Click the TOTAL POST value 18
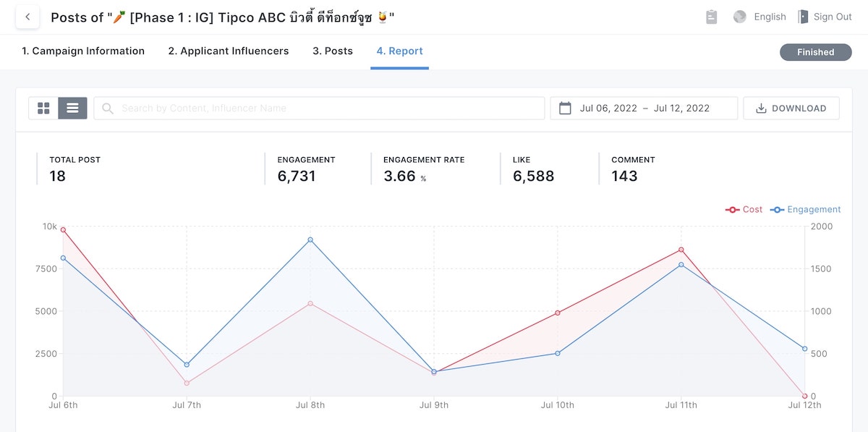The height and width of the screenshot is (432, 868). click(57, 176)
